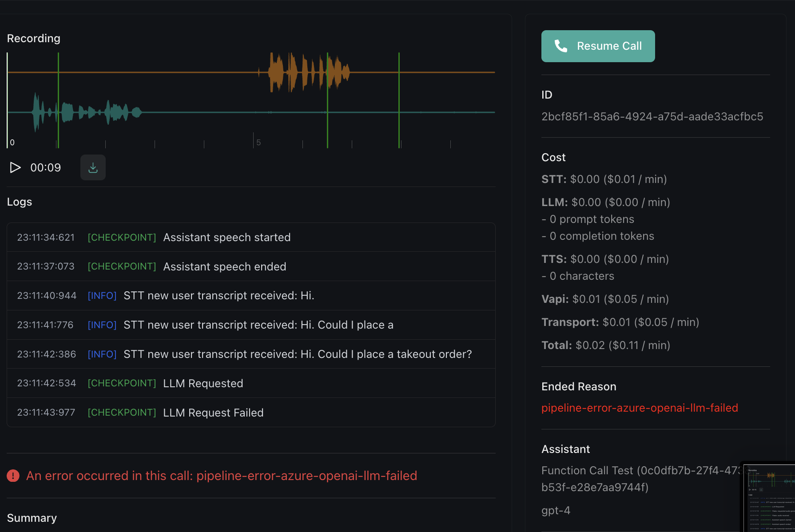The image size is (795, 532).
Task: Select the last green waveform marker
Action: 399,100
